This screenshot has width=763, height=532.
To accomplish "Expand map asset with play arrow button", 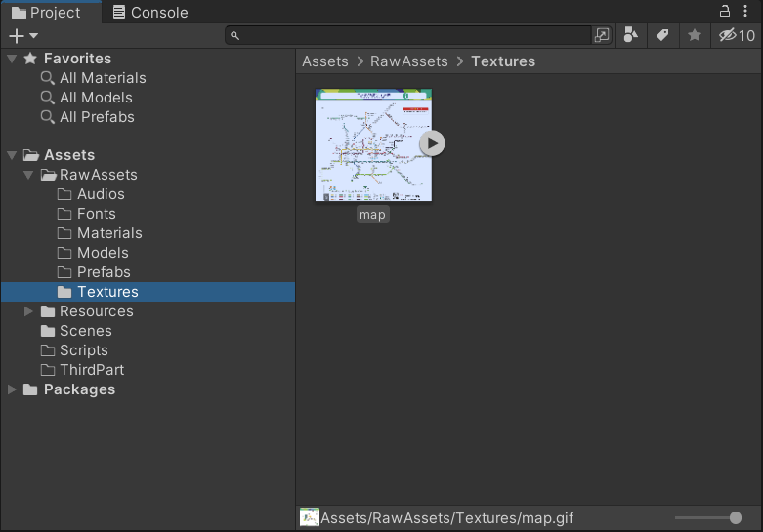I will 432,143.
